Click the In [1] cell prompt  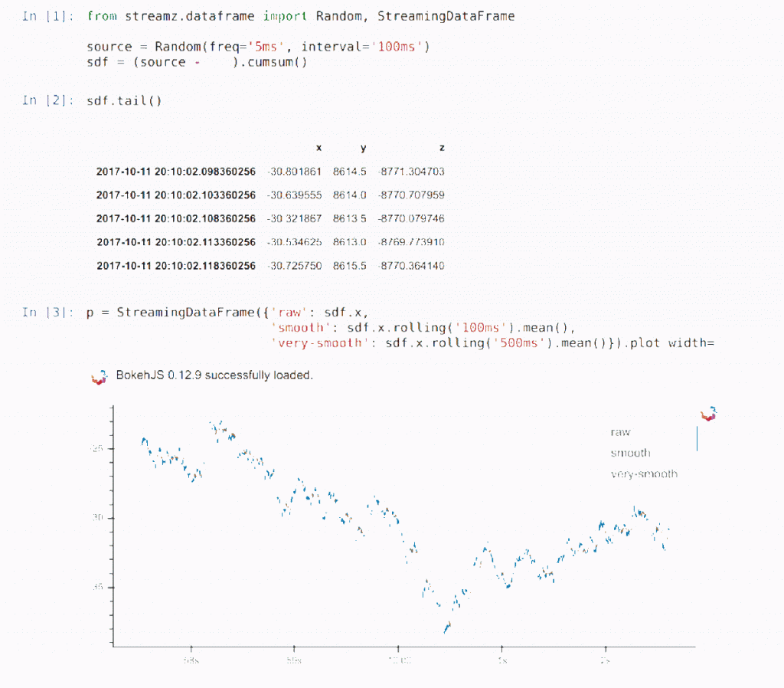48,16
